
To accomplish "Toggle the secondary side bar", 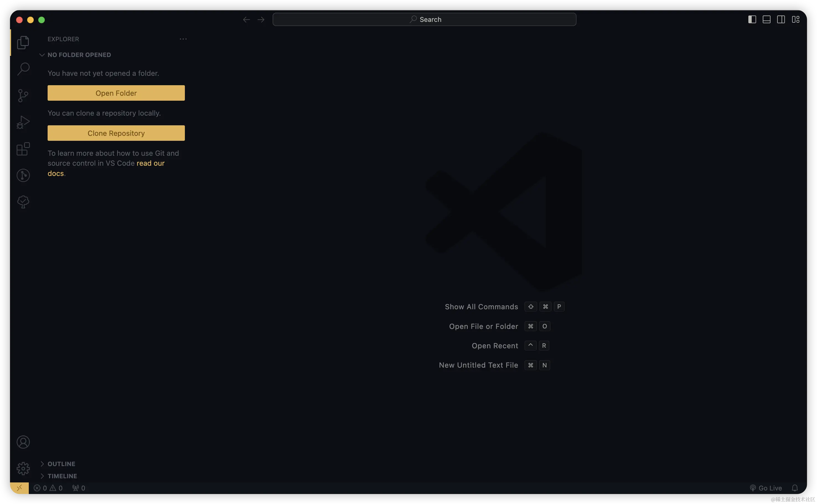I will 781,19.
